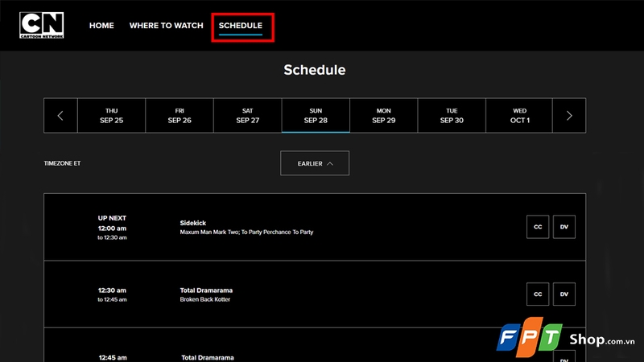This screenshot has height=362, width=644.
Task: Click the '12:00 am' time entry
Action: pyautogui.click(x=112, y=228)
